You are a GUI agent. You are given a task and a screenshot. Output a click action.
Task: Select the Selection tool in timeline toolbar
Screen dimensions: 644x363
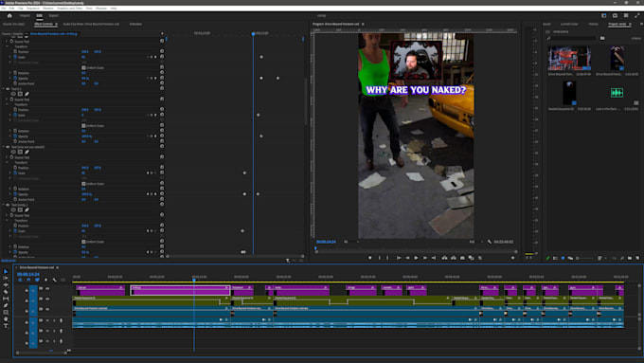pos(6,272)
